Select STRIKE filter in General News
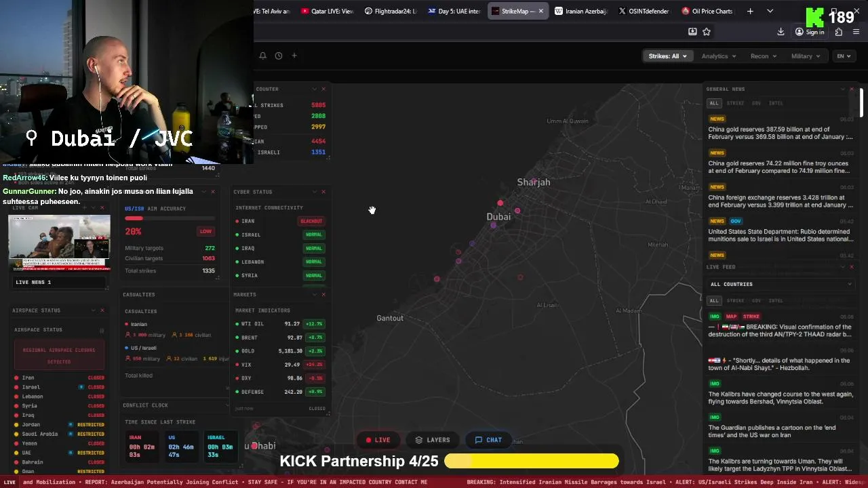Screen dimensions: 868x488 pyautogui.click(x=735, y=103)
